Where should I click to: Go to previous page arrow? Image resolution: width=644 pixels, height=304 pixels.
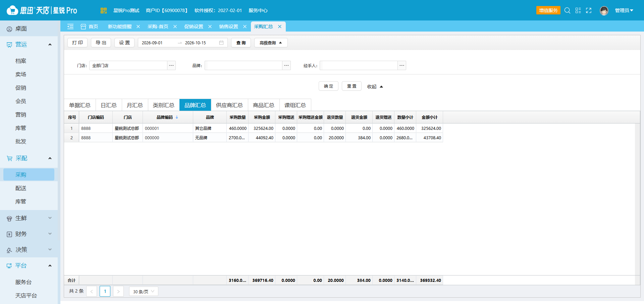[92, 291]
